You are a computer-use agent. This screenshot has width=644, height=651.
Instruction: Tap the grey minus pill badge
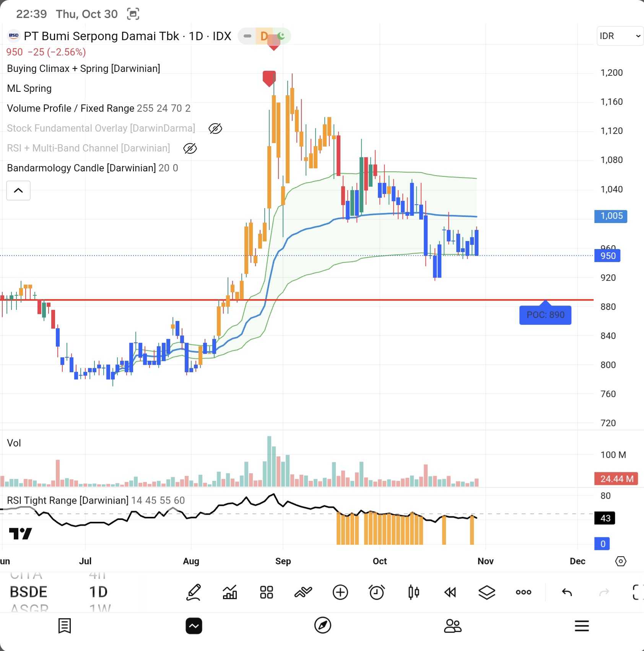tap(247, 36)
